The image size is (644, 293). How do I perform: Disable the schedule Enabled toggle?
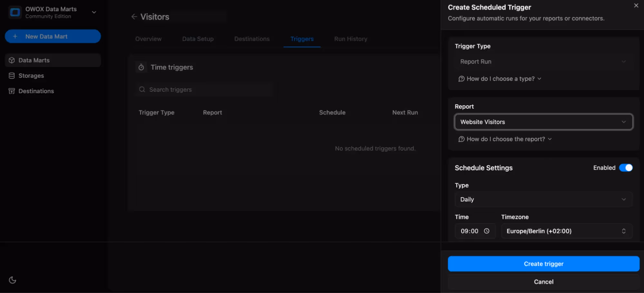626,168
